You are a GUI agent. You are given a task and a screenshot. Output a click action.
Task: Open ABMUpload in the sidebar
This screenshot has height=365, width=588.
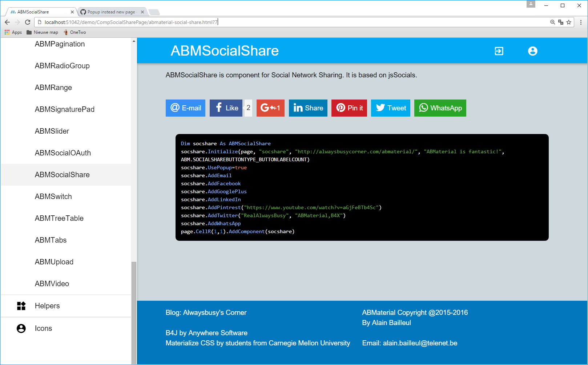click(x=66, y=262)
